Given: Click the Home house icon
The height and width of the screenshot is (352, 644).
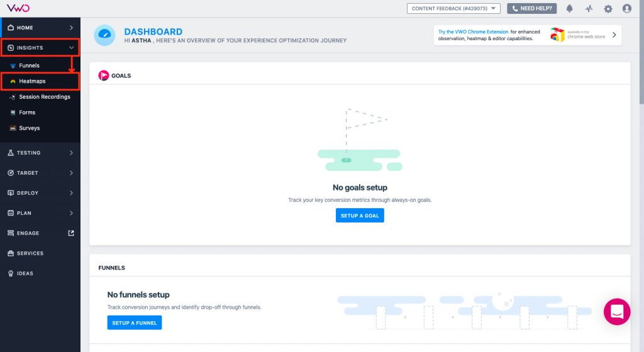Looking at the screenshot, I should pyautogui.click(x=11, y=28).
